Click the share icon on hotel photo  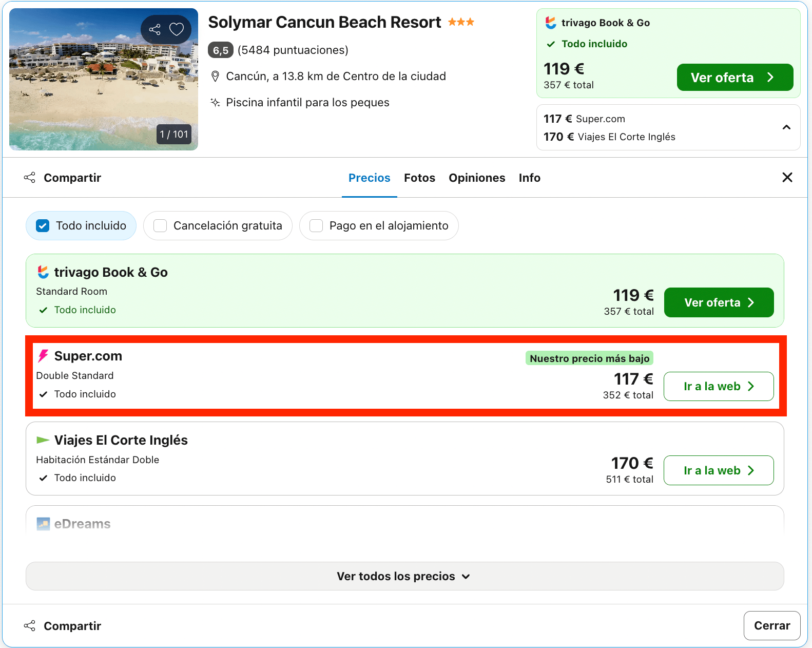pyautogui.click(x=154, y=29)
